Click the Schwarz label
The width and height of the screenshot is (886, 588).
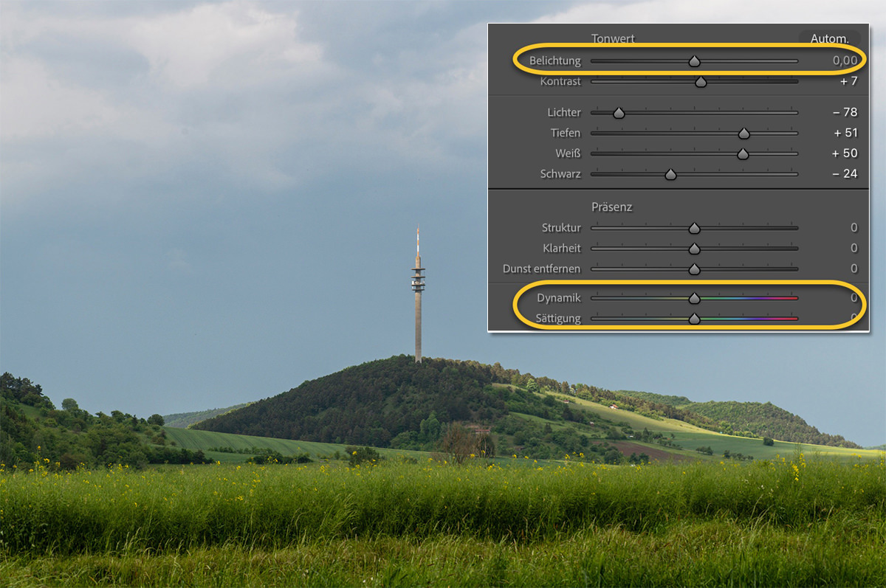pos(560,174)
